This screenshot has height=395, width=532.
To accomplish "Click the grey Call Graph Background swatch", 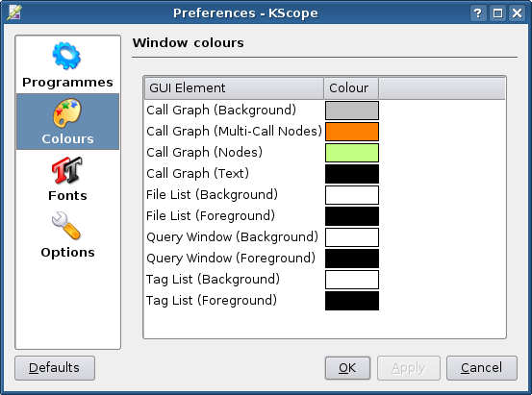I will point(352,111).
